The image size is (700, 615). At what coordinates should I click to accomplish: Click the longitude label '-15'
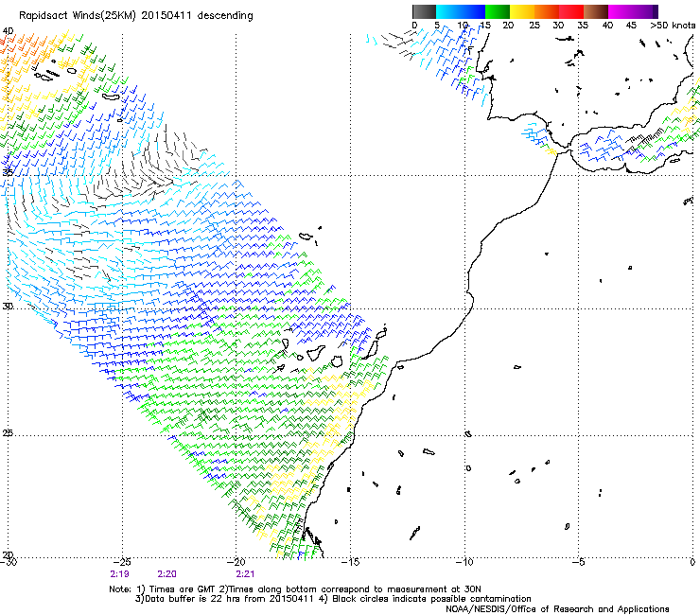coord(350,562)
